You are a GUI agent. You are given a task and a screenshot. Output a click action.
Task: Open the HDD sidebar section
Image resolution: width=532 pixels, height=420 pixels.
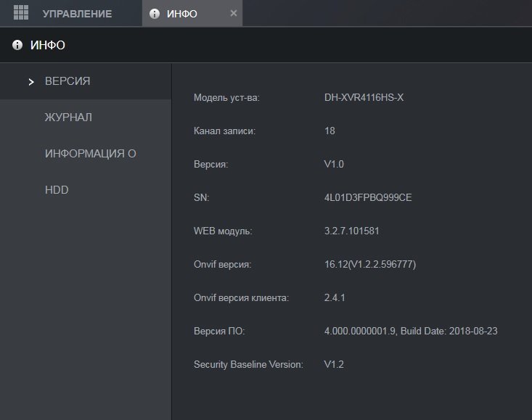(x=57, y=190)
